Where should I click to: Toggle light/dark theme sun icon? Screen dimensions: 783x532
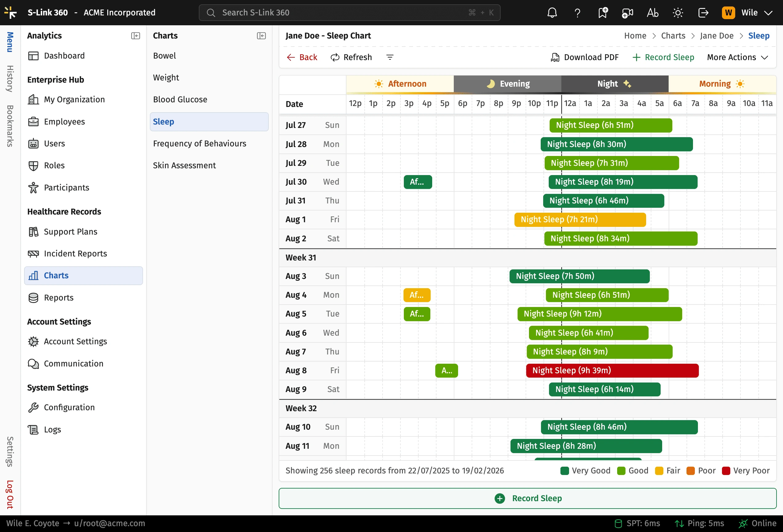[x=678, y=13]
